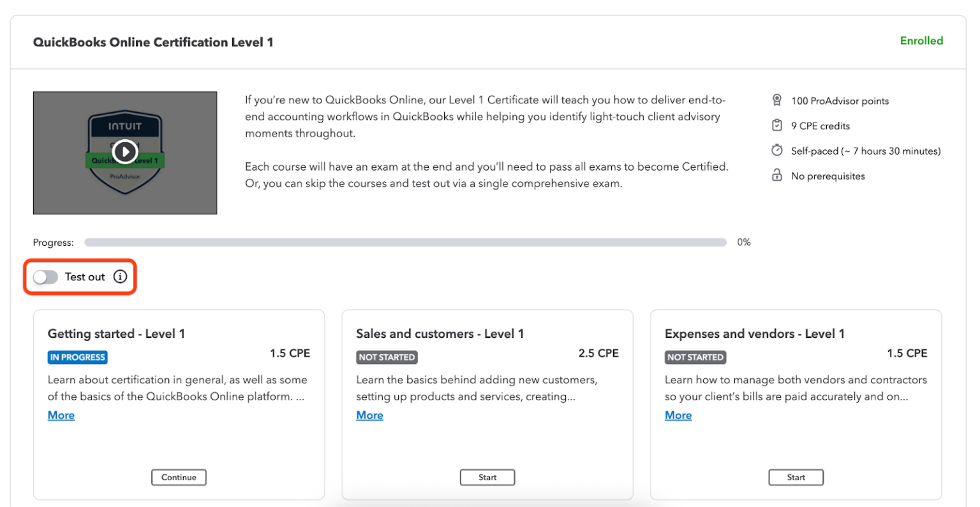Click the play icon on the certification video

click(125, 152)
